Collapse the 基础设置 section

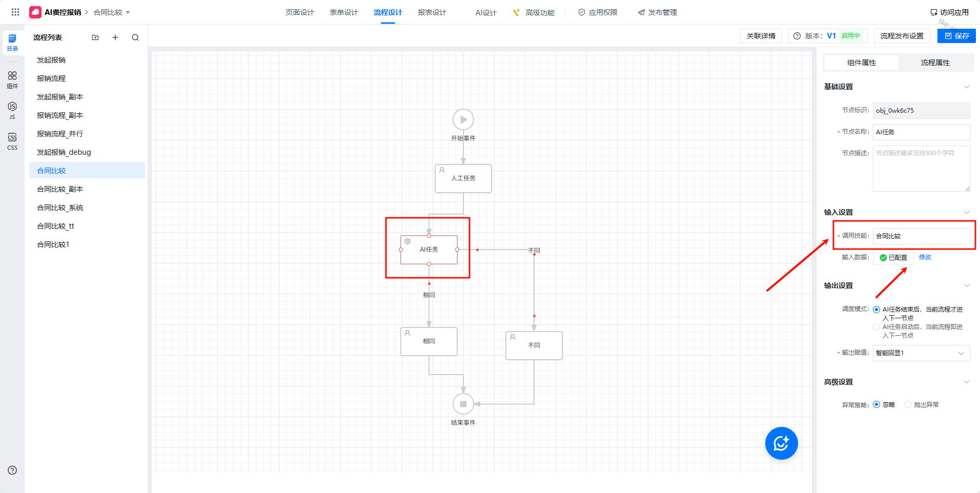point(966,87)
